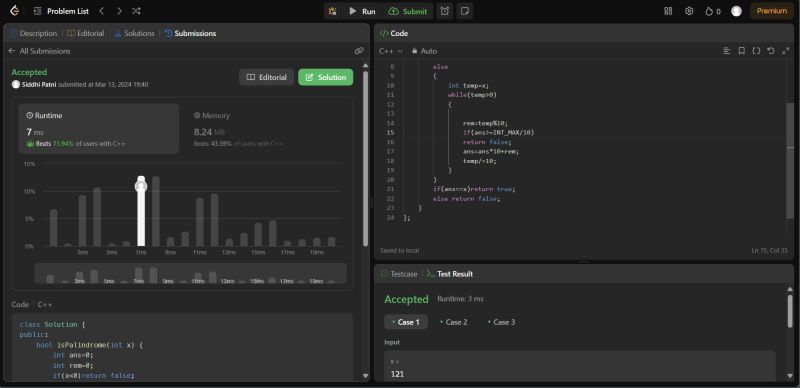Screen dimensions: 800x388
Task: Open the layout manager icon
Action: [668, 11]
